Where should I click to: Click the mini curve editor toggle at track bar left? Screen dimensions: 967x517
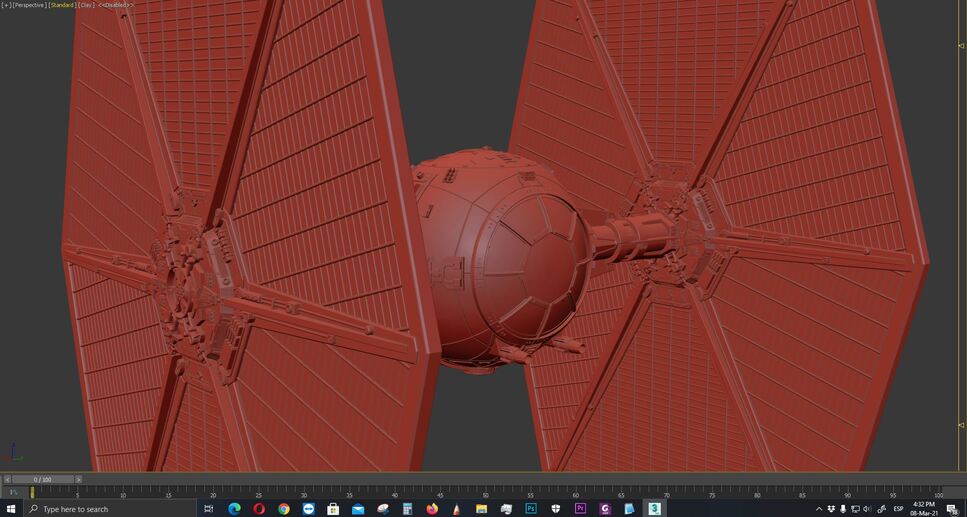12,492
